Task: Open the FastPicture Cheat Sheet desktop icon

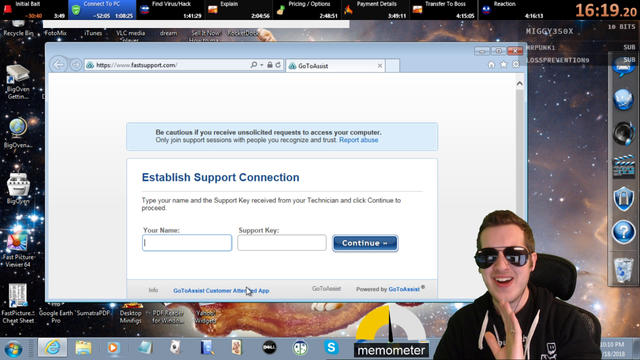Action: click(18, 304)
